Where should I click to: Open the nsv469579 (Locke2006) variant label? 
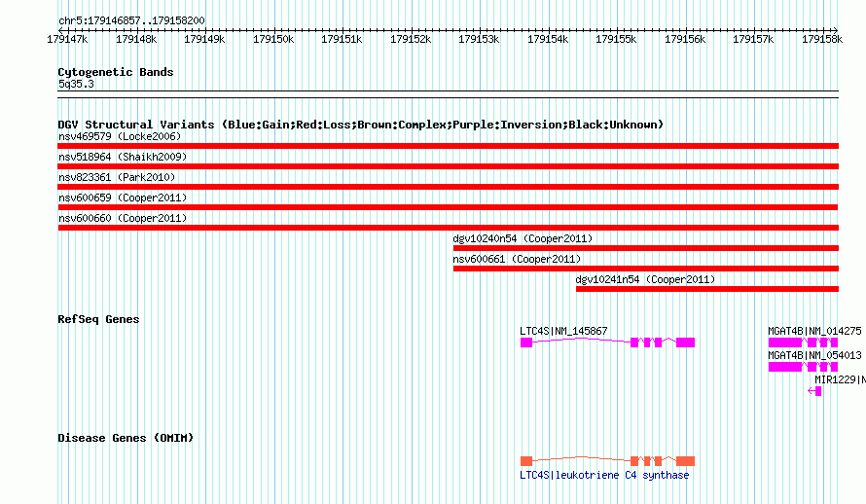(x=120, y=136)
